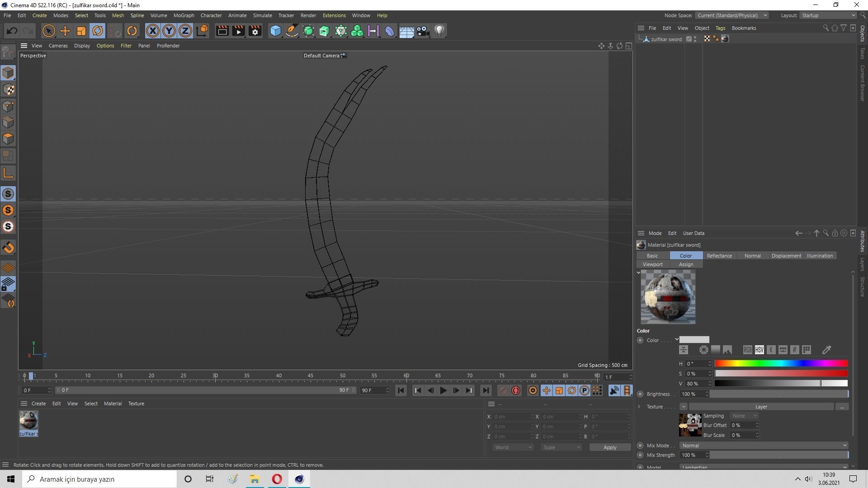
Task: Enable Texture mode checkerboard icon
Action: pos(8,89)
